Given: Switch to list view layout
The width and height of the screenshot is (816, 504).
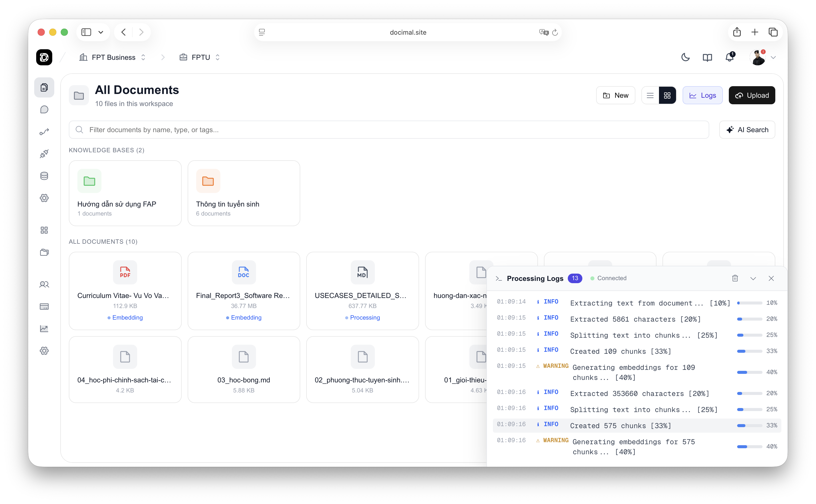Looking at the screenshot, I should (x=650, y=96).
